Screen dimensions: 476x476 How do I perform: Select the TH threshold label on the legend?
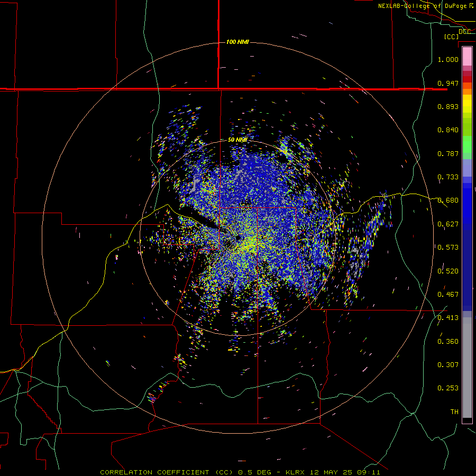(454, 412)
